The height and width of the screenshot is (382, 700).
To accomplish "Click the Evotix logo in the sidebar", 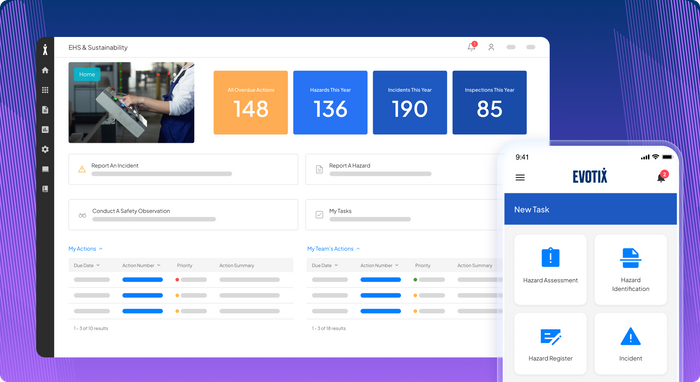I will (45, 50).
